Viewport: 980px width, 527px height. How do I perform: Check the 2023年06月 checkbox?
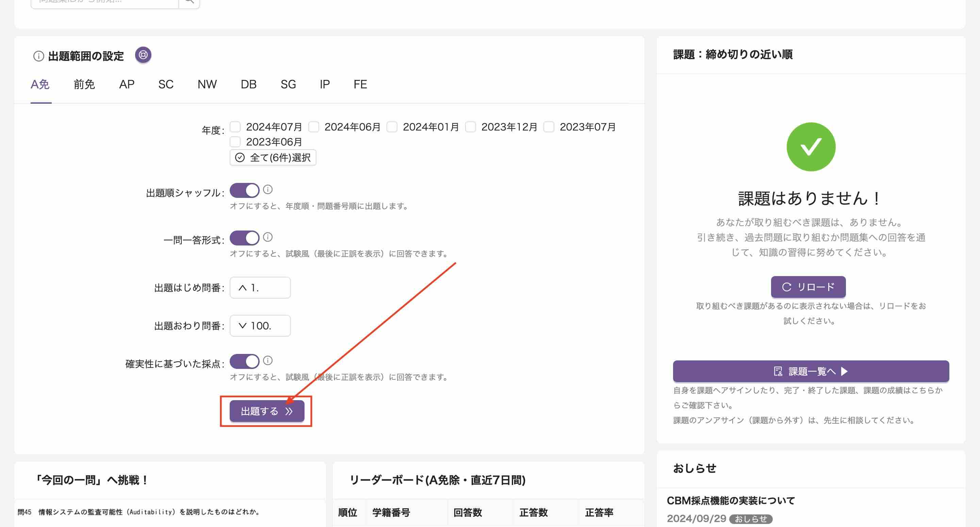pos(235,142)
